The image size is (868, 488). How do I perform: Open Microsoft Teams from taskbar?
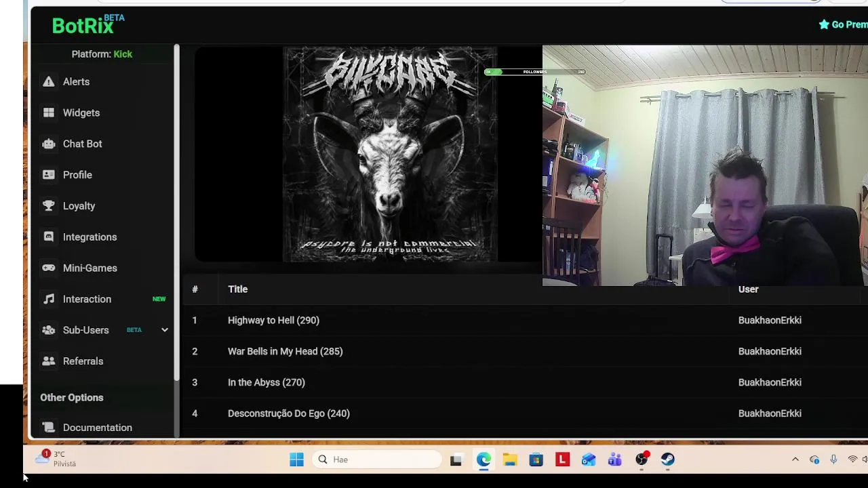click(615, 460)
